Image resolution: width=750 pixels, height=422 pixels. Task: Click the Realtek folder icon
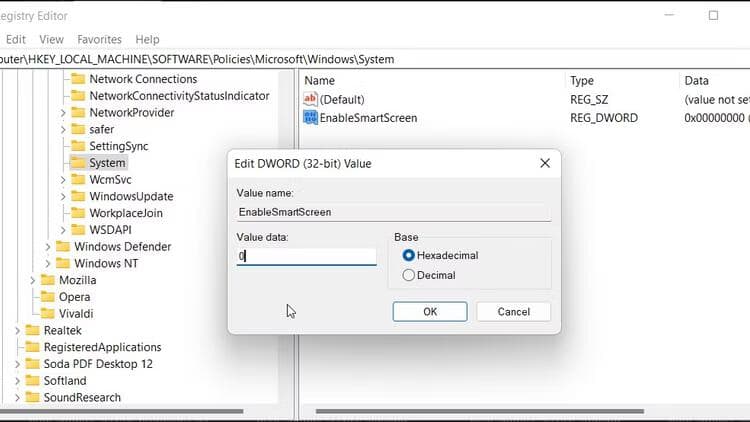pos(32,330)
